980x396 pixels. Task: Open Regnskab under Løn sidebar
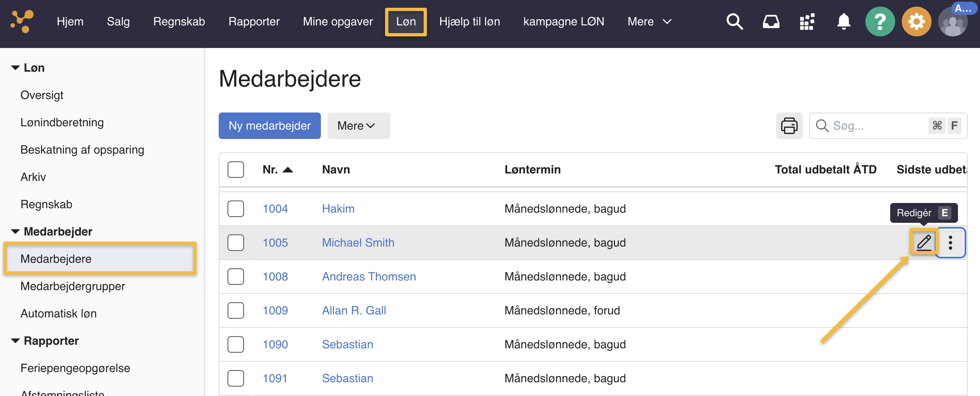click(47, 204)
